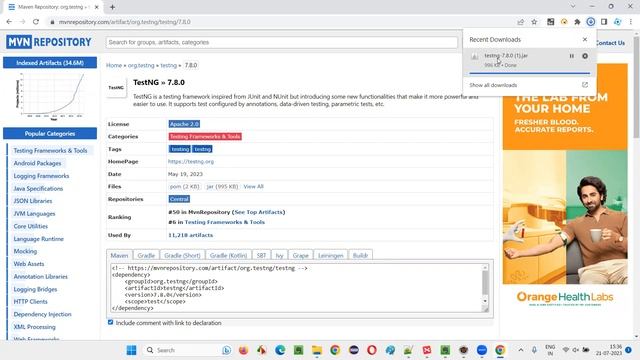
Task: Open Opera browser from taskbar
Action: pyautogui.click(x=372, y=350)
